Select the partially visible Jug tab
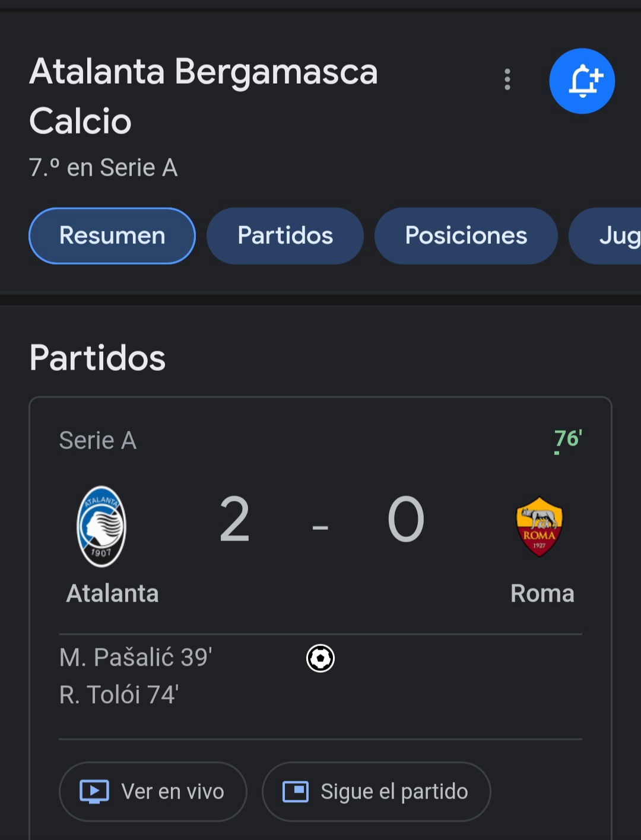Screen dimensions: 641x840 [605, 236]
